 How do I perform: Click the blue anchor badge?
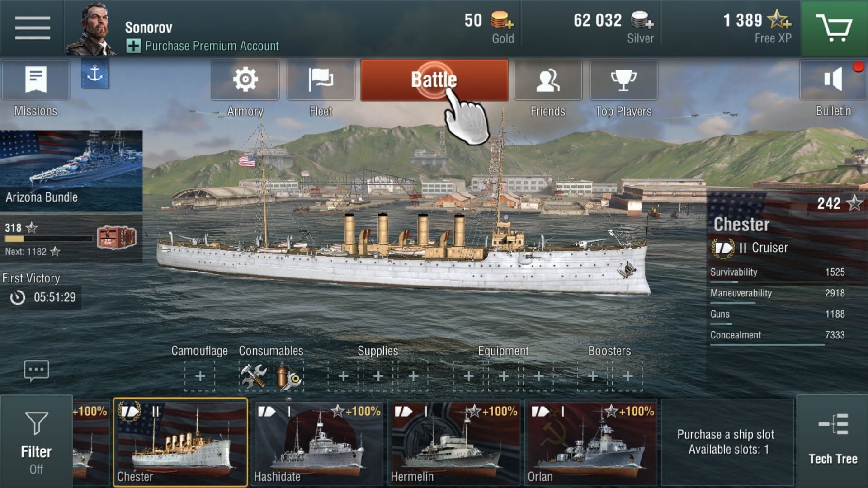[95, 73]
